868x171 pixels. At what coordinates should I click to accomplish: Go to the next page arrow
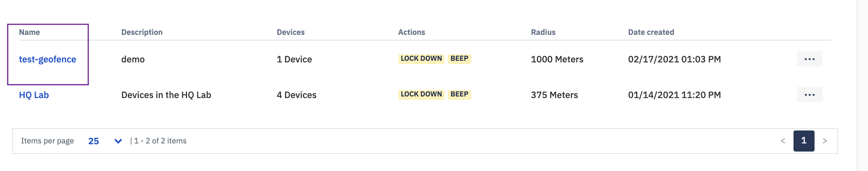[x=825, y=141]
